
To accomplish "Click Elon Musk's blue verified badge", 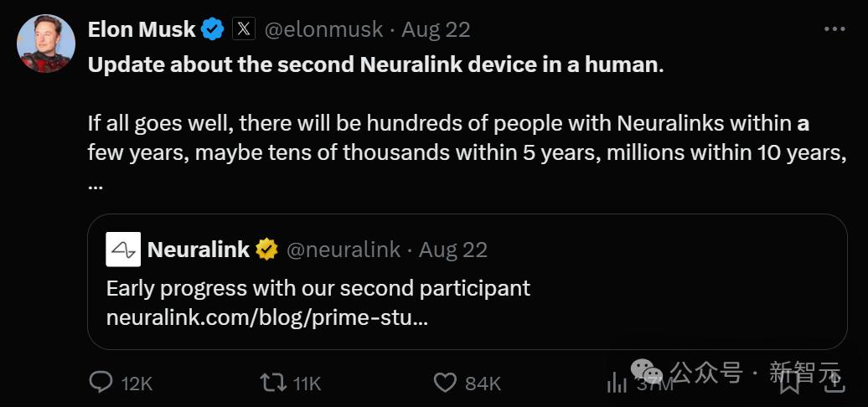I will (212, 30).
